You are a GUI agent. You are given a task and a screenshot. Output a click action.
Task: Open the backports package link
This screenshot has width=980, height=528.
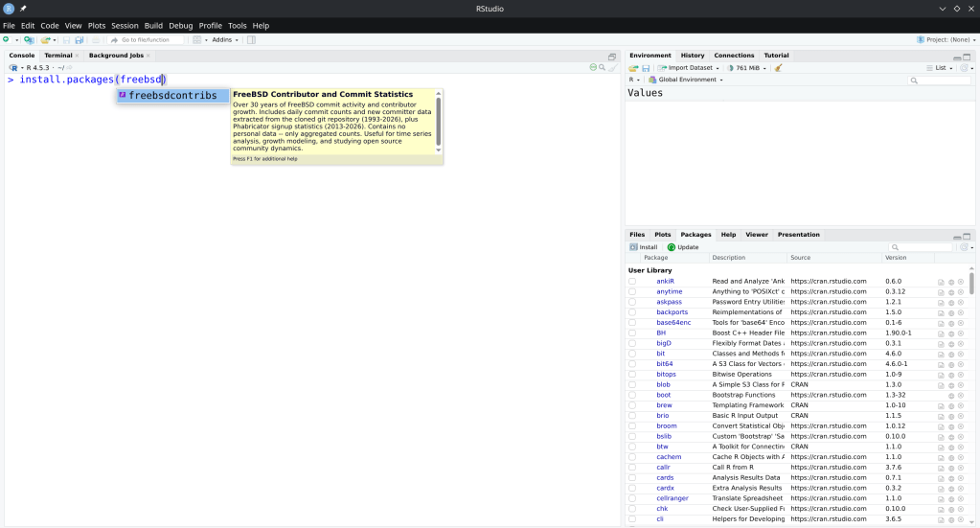pos(672,312)
